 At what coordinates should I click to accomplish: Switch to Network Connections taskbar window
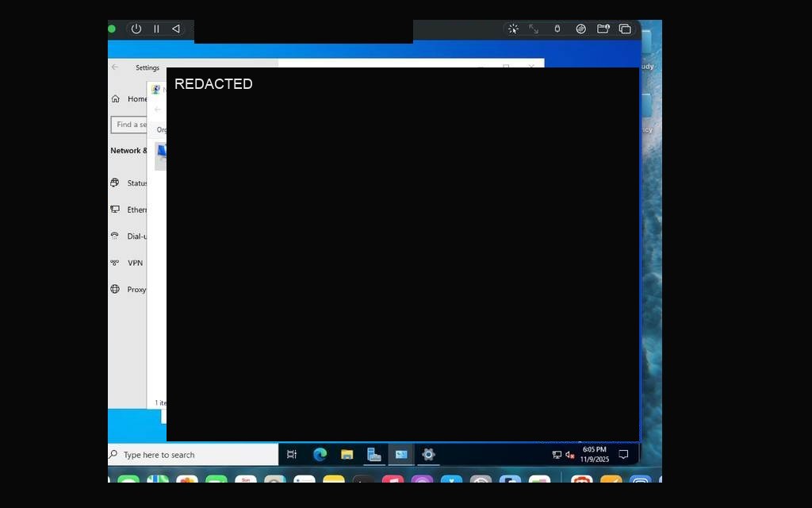click(x=401, y=455)
